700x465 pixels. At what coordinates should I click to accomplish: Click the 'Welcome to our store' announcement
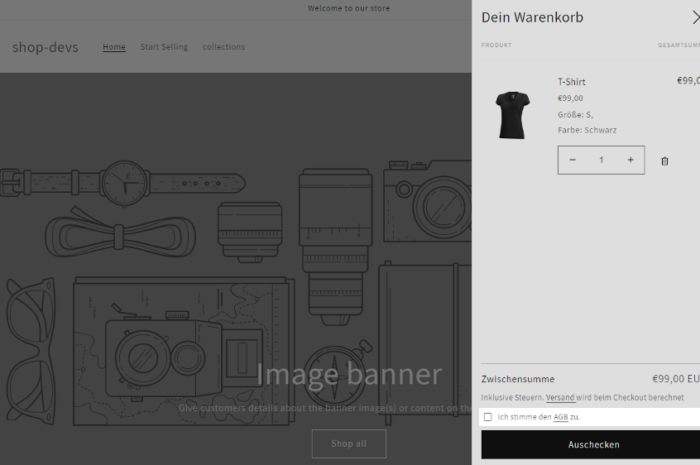[x=349, y=8]
